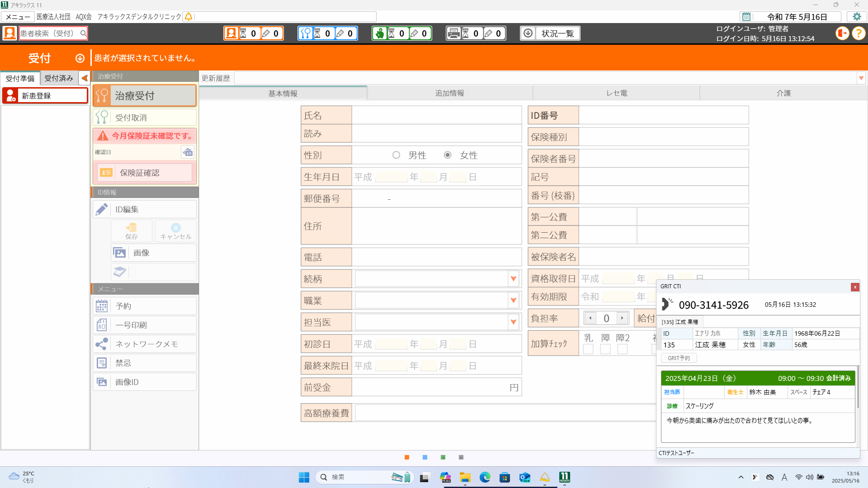Image resolution: width=868 pixels, height=488 pixels.
Task: Expand the 続柄 dropdown
Action: pyautogui.click(x=513, y=279)
